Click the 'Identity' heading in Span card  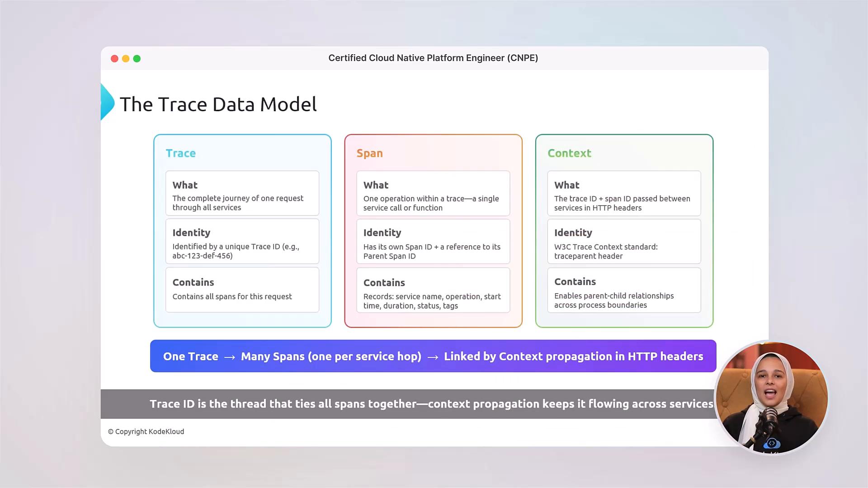click(x=382, y=233)
